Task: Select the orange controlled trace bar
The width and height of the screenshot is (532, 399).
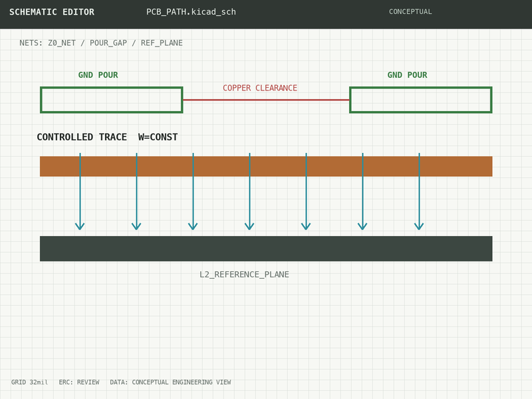Action: [266, 166]
